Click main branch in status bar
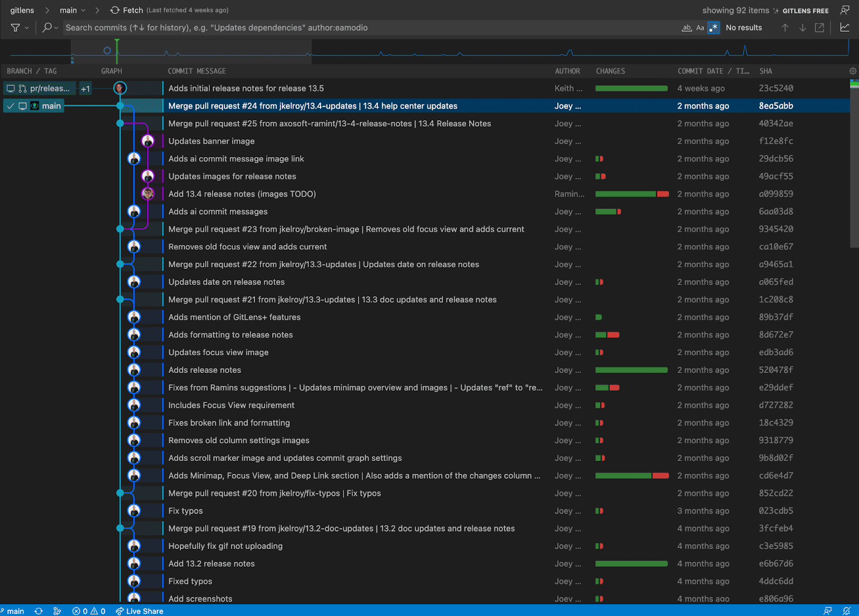 (x=13, y=611)
